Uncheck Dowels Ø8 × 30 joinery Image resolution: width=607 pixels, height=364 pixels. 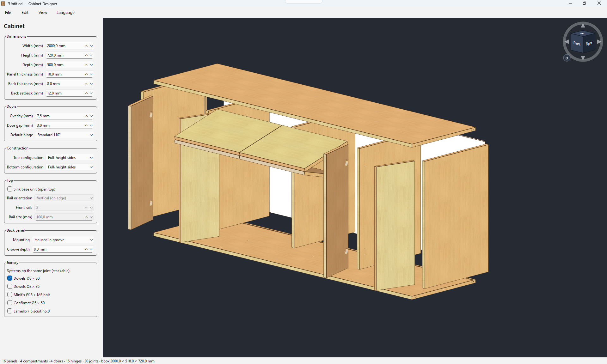tap(10, 278)
